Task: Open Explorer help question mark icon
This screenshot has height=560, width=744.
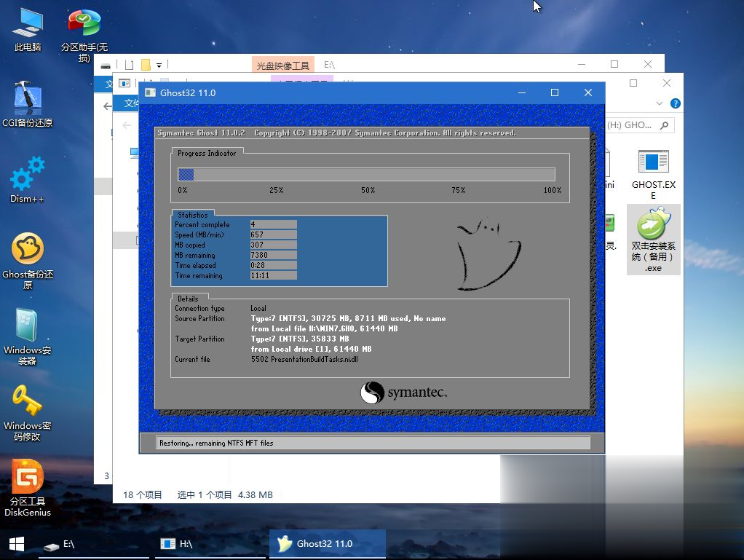Action: click(x=675, y=103)
